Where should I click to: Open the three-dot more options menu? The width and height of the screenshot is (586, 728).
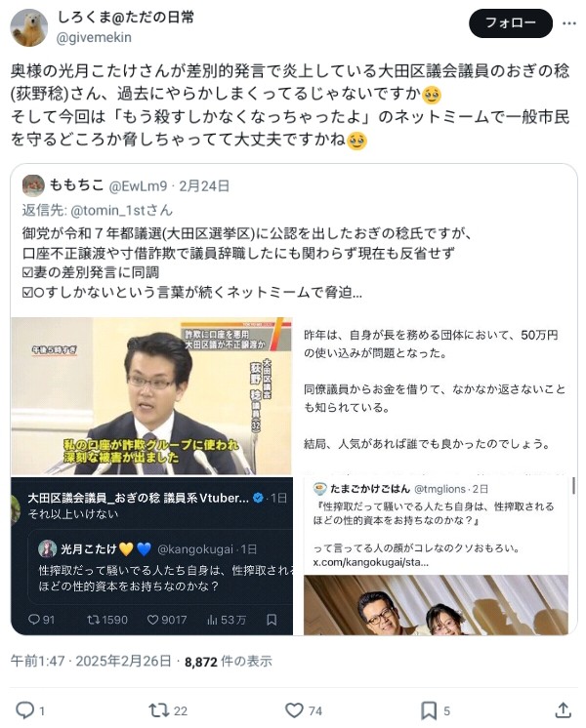[x=569, y=23]
